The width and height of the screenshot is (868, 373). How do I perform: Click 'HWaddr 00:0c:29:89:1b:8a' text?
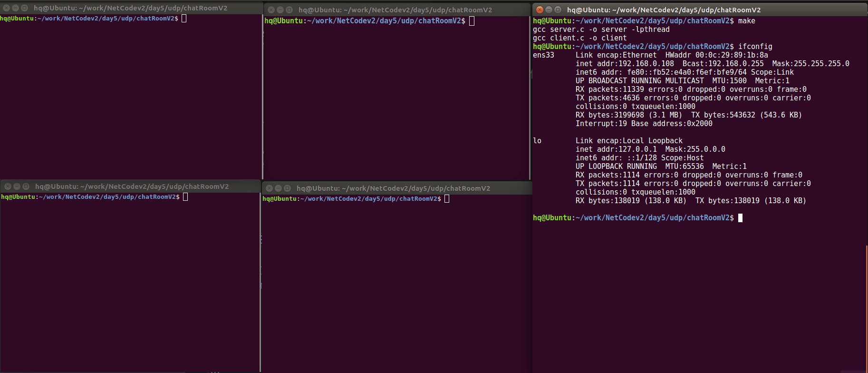pyautogui.click(x=716, y=55)
